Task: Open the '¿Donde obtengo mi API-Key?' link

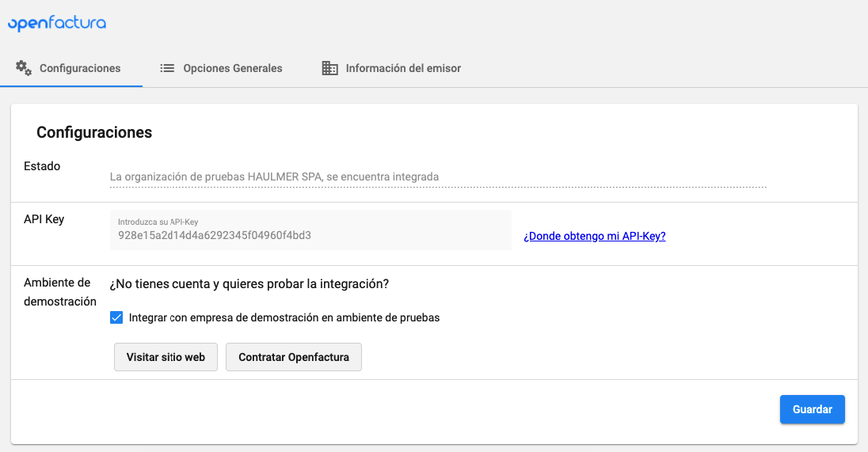Action: pos(595,236)
